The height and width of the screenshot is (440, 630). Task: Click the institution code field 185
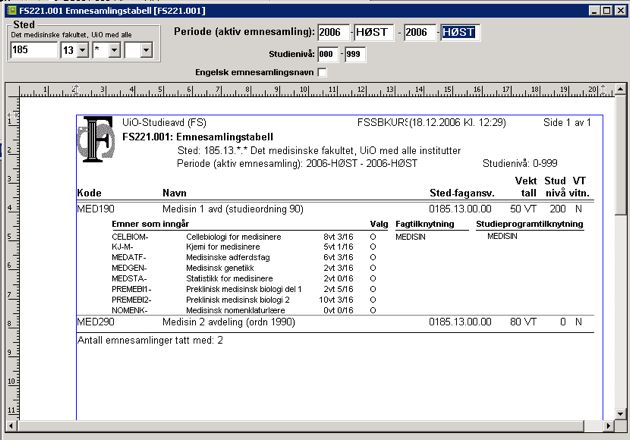(34, 50)
